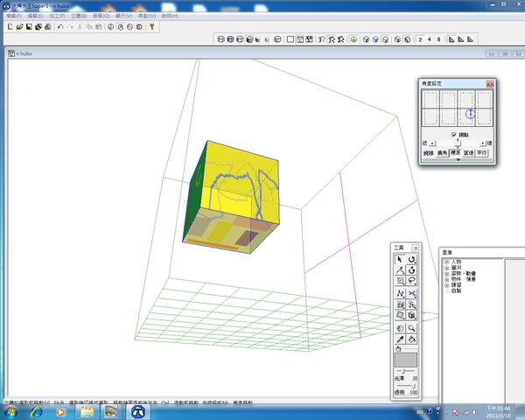Screen dimensions: 525x420
Task: Choose the paint bucket fill tool
Action: point(412,339)
